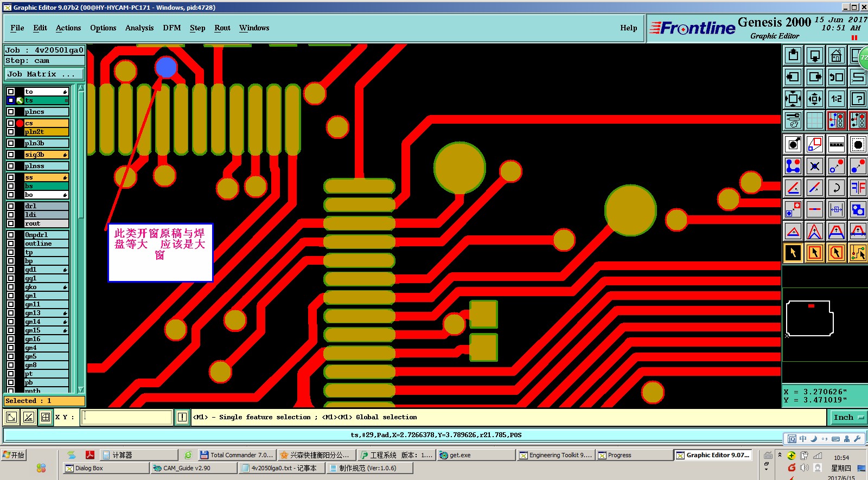Click the 1:2 zoom scale icon

point(837,99)
